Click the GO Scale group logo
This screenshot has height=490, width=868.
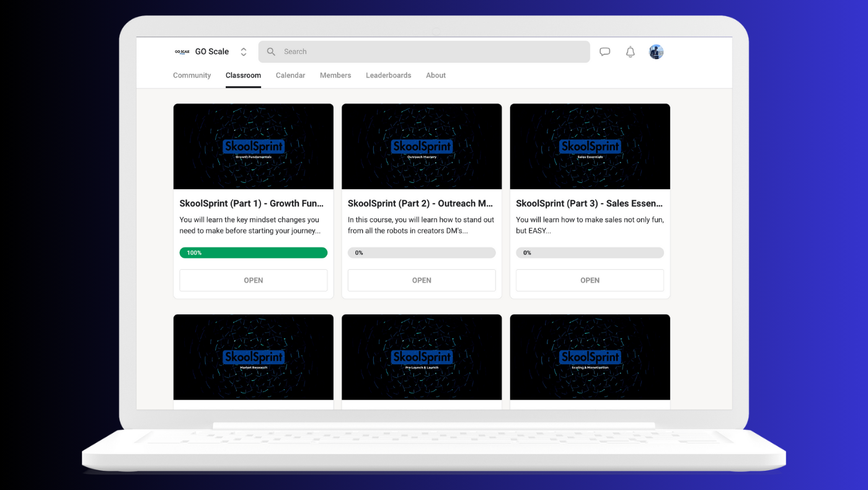pyautogui.click(x=182, y=52)
